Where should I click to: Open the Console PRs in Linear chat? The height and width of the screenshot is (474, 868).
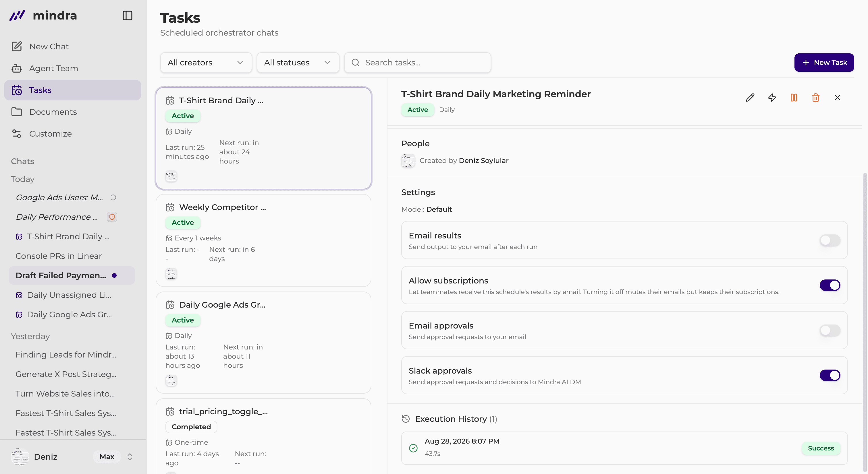click(72, 256)
